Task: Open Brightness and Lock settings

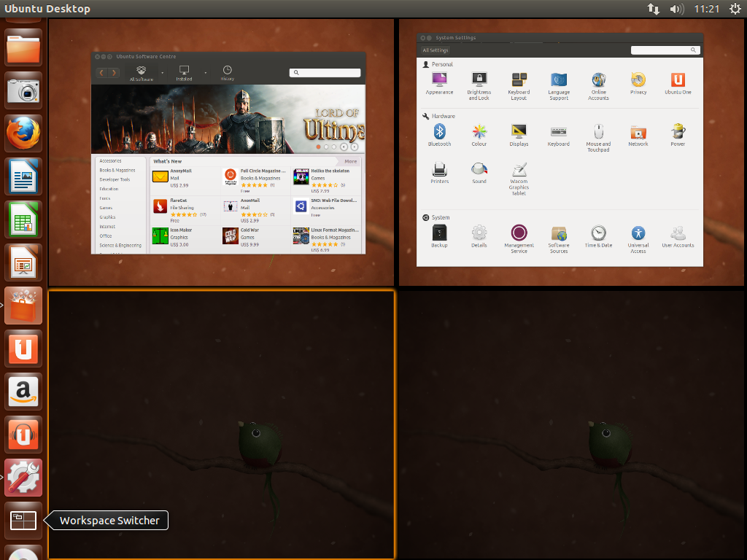Action: [479, 87]
